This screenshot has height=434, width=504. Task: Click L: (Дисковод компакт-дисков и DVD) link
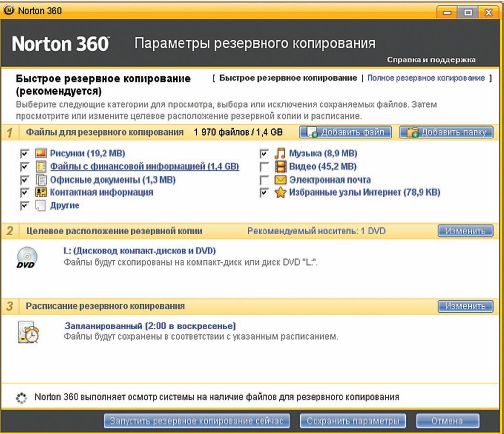(140, 251)
